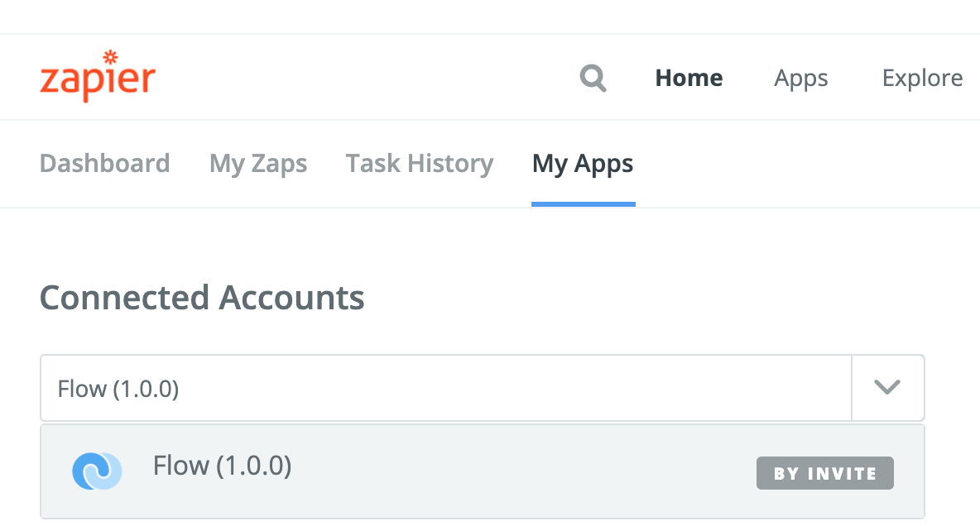Click the BY INVITE badge
The height and width of the screenshot is (526, 980).
tap(825, 473)
